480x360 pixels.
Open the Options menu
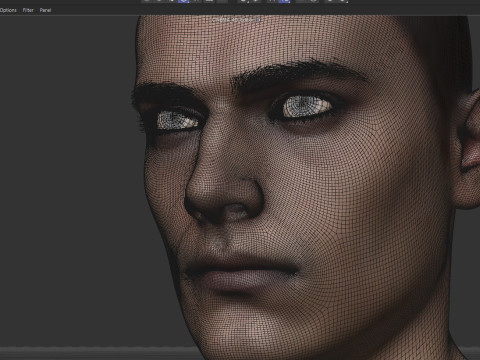8,10
